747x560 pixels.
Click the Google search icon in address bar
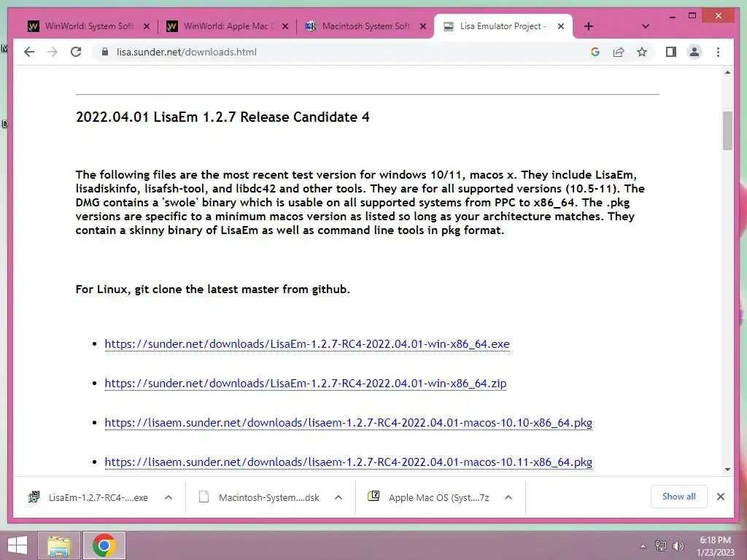pyautogui.click(x=595, y=52)
